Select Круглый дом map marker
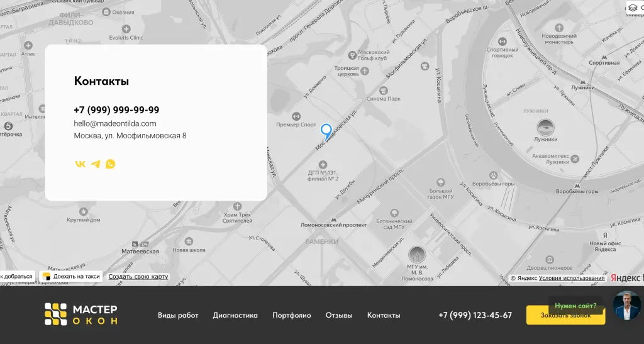Image resolution: width=644 pixels, height=344 pixels. pyautogui.click(x=84, y=212)
